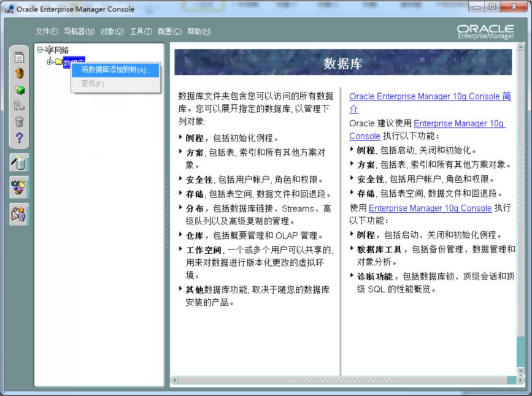
Task: Click the blue question mark help icon
Action: (x=20, y=138)
